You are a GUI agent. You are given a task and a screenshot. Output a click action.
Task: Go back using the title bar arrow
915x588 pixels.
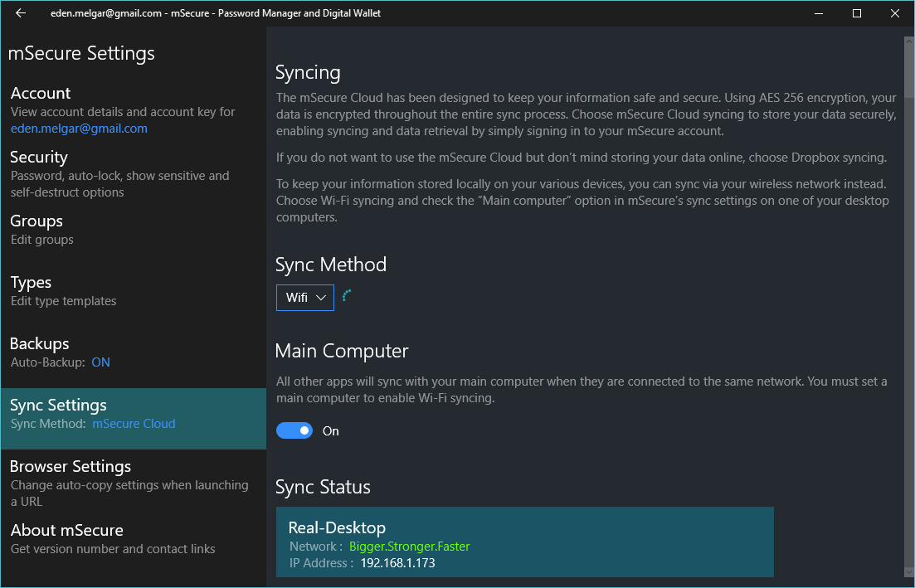21,12
